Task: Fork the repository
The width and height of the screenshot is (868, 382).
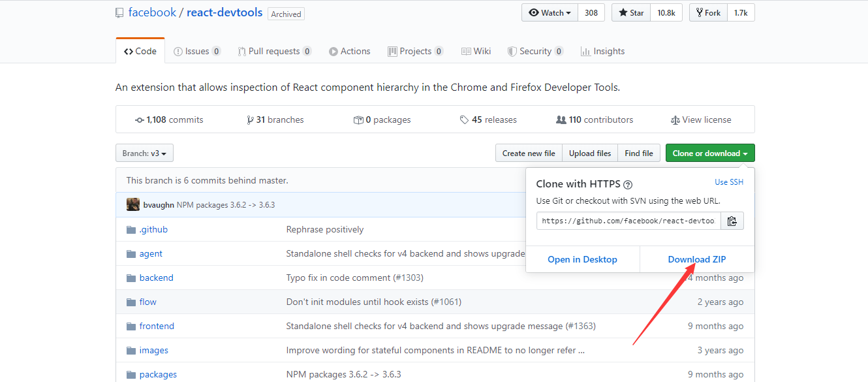Action: pos(707,12)
